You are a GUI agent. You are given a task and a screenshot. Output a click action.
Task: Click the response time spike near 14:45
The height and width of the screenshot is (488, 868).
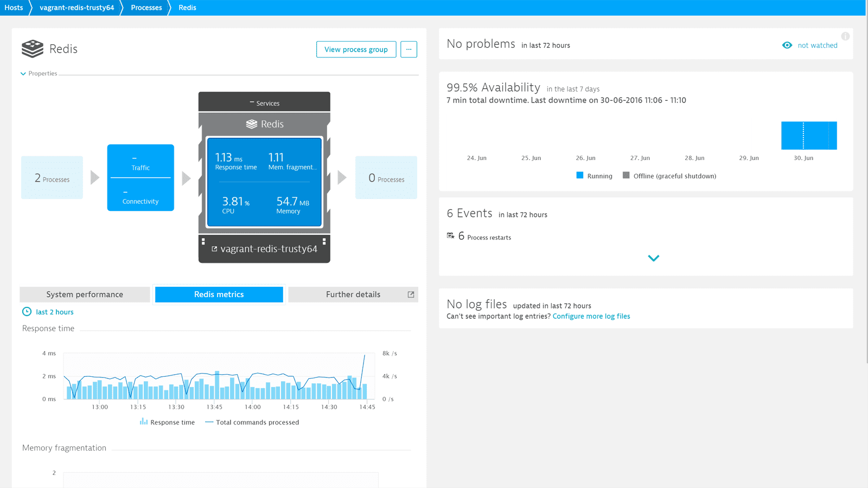(x=365, y=355)
